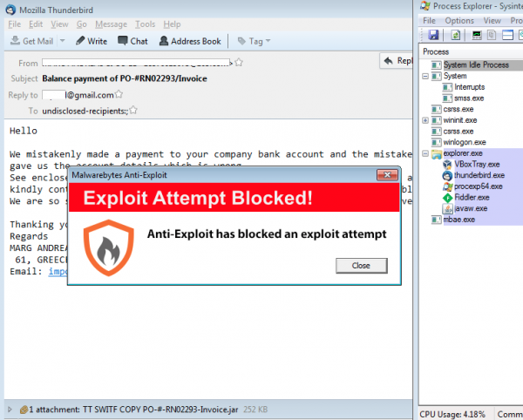Screen dimensions: 523x420
Task: Open Thunderbird Go menu
Action: click(x=82, y=24)
